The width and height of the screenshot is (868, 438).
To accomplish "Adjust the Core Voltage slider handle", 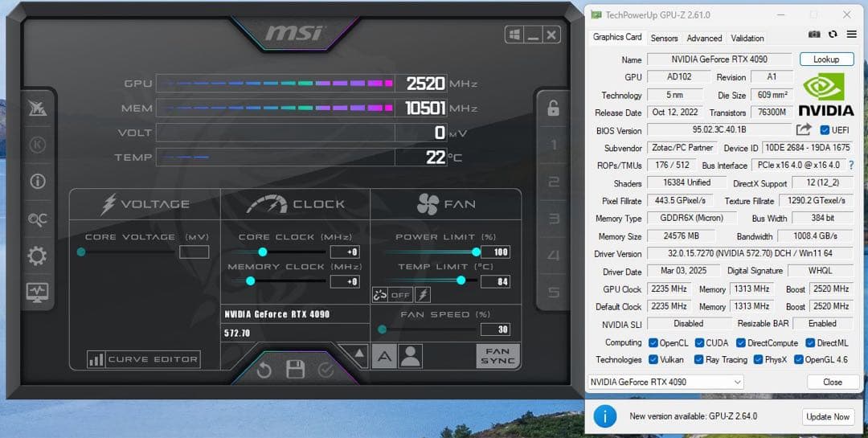I will (81, 252).
